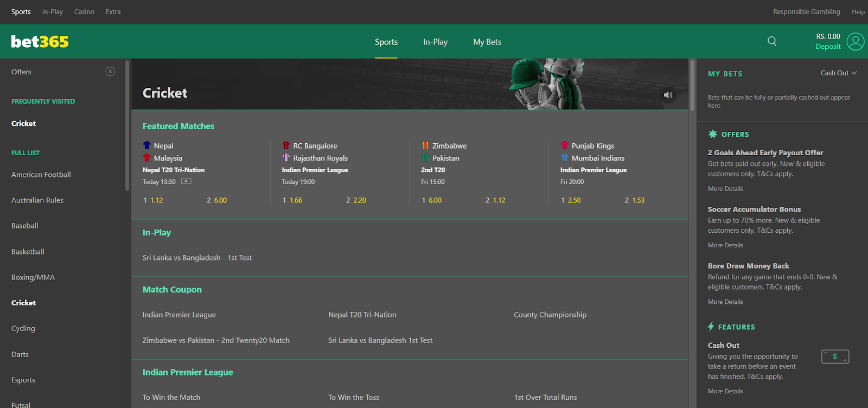Image resolution: width=868 pixels, height=408 pixels.
Task: Bet on RC Bangalore at odds 1.66
Action: coord(292,200)
